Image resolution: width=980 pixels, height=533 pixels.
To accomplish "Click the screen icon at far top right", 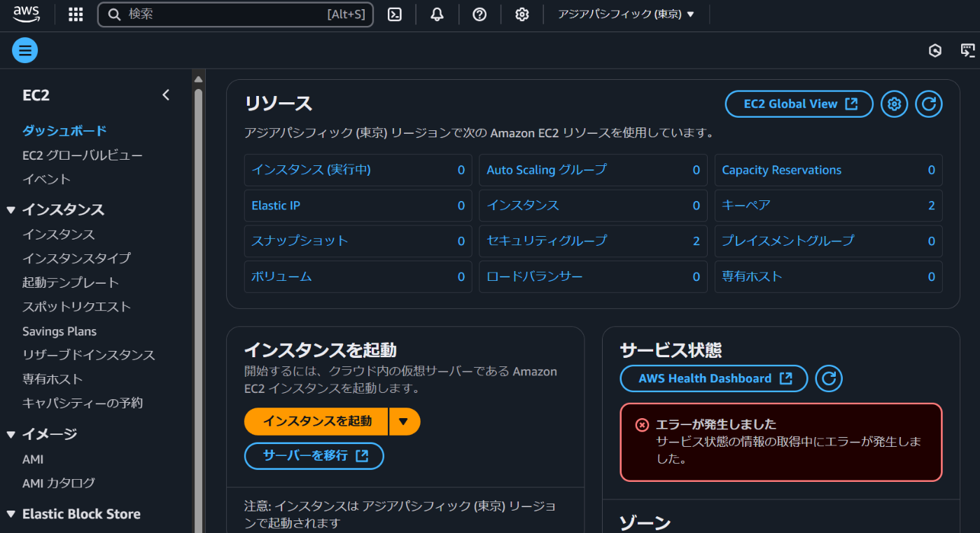I will tap(968, 50).
